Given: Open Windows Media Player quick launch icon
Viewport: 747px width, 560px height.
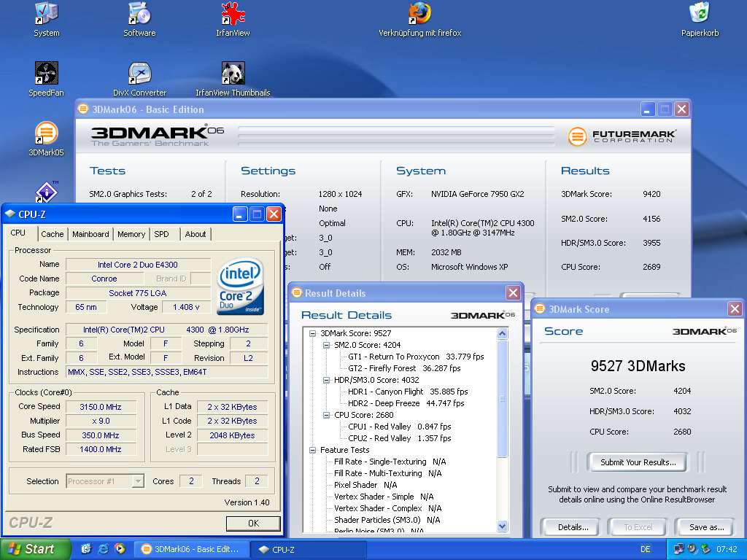Looking at the screenshot, I should pos(120,549).
